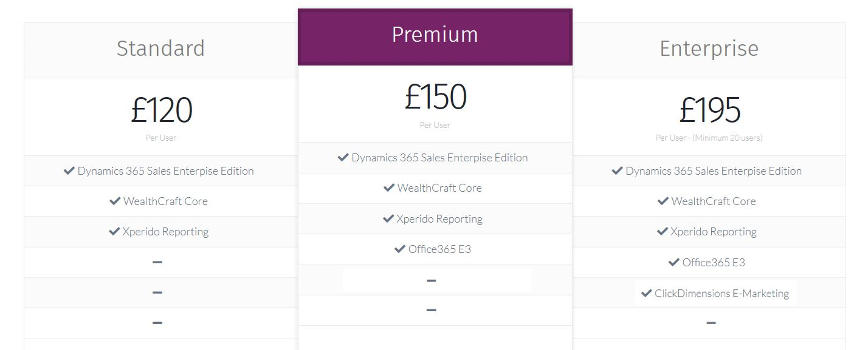868x350 pixels.
Task: Select the Standard plan heading
Action: click(161, 48)
